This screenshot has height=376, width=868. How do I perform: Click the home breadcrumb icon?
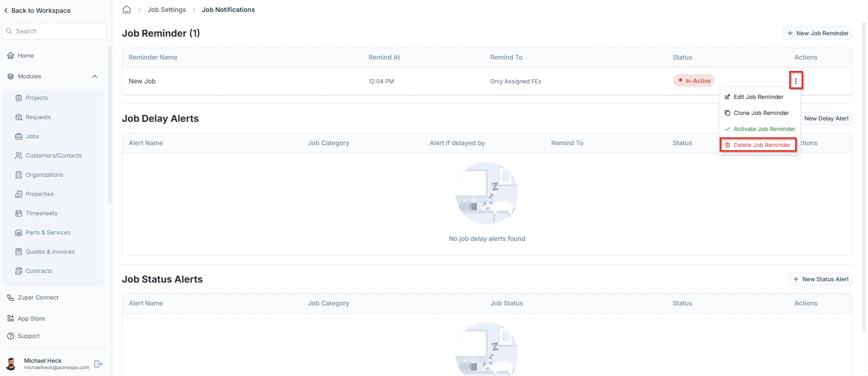click(127, 10)
